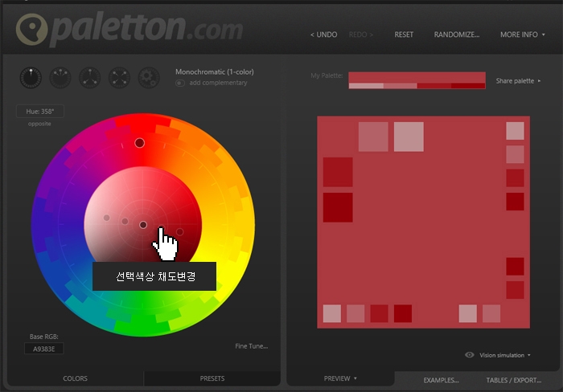Click the greyed REDO button
563x392 pixels.
pyautogui.click(x=361, y=35)
